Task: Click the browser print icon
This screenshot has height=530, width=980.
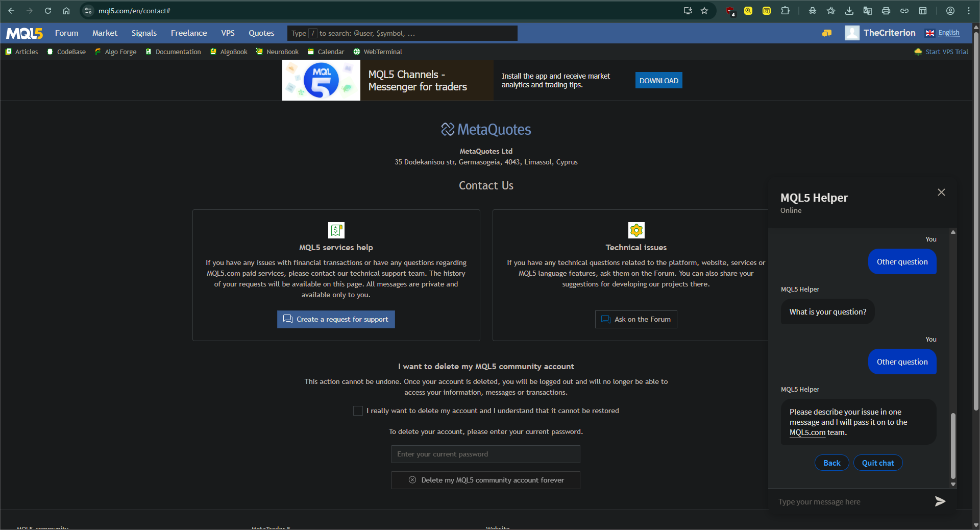Action: tap(886, 11)
